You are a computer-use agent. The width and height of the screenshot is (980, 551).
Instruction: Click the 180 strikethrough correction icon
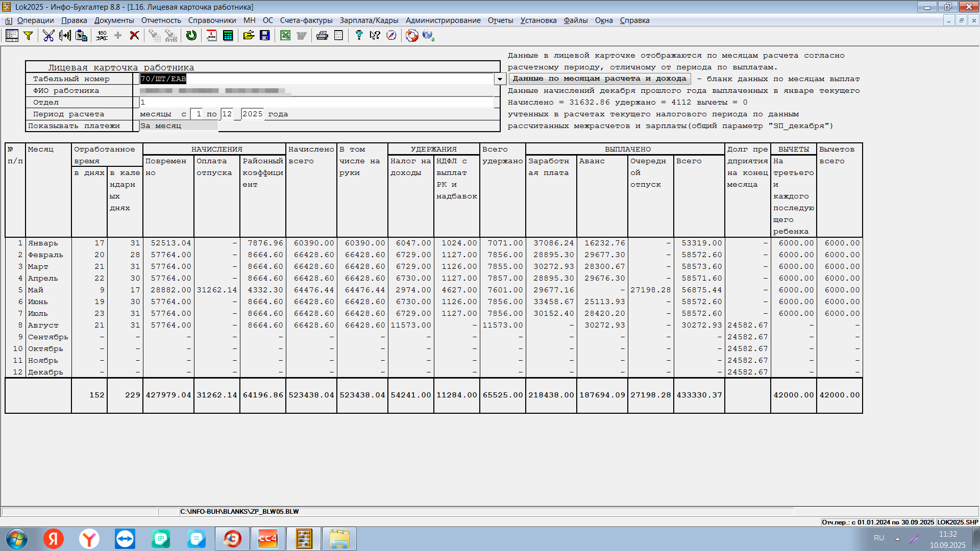[102, 35]
